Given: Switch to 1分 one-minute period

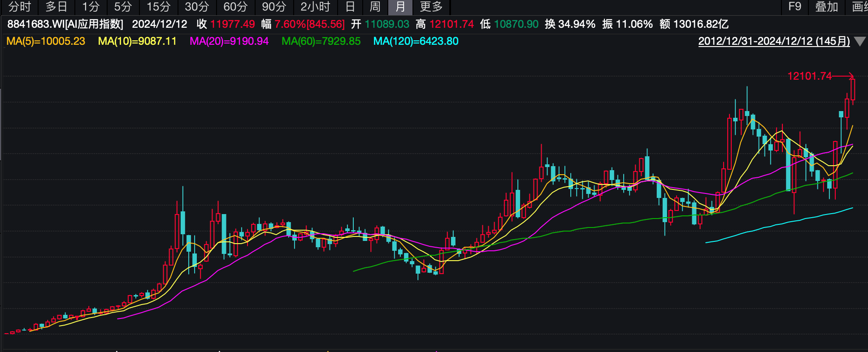Looking at the screenshot, I should pos(91,7).
